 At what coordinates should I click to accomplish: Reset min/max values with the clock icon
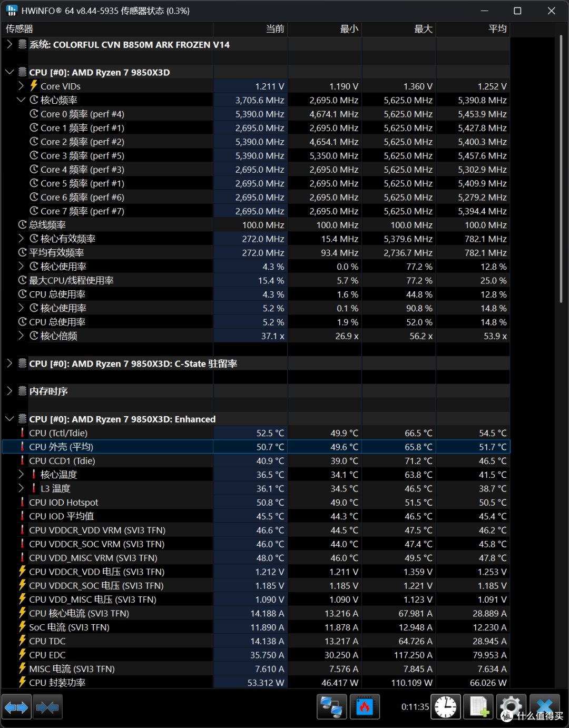click(x=446, y=707)
